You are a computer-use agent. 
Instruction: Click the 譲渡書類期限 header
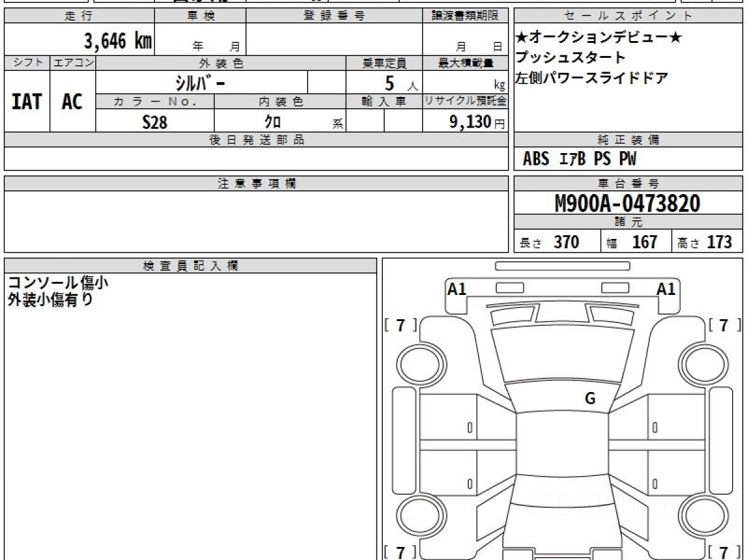tap(465, 16)
